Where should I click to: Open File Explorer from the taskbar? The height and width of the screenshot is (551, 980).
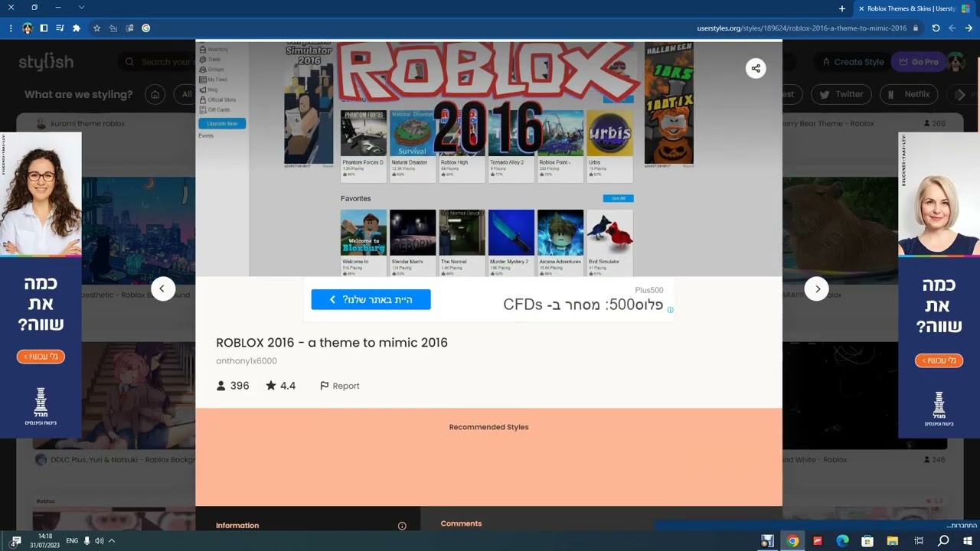pos(892,541)
